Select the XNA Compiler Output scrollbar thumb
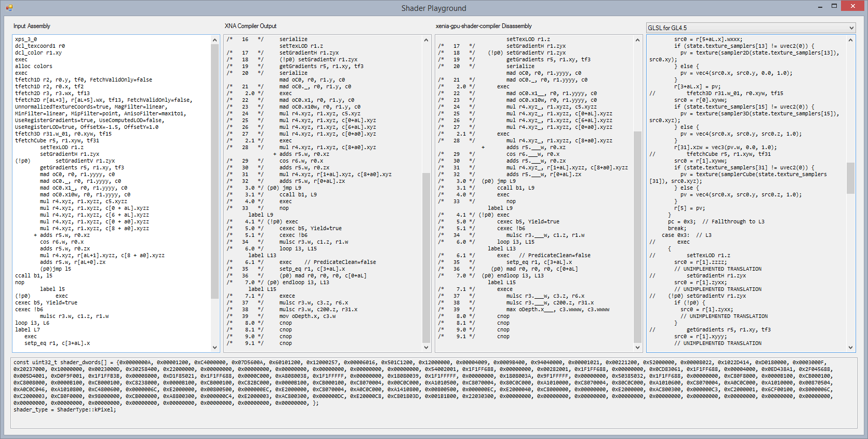This screenshot has height=439, width=868. (x=426, y=257)
